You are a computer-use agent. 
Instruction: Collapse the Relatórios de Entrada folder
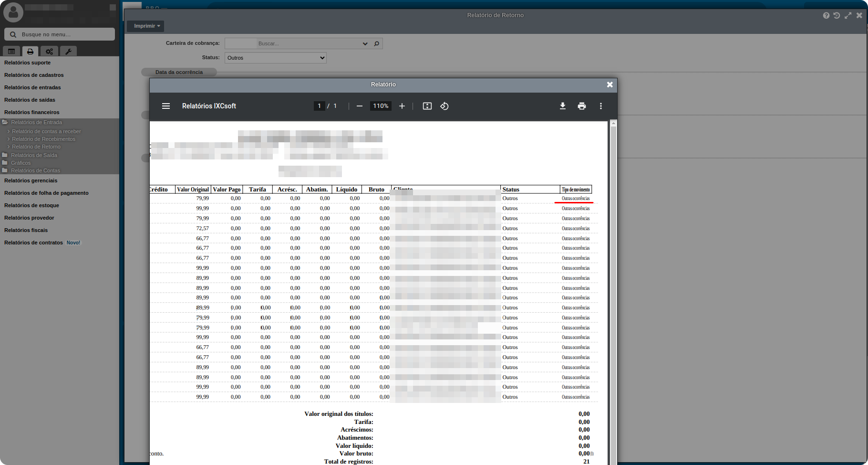[36, 122]
